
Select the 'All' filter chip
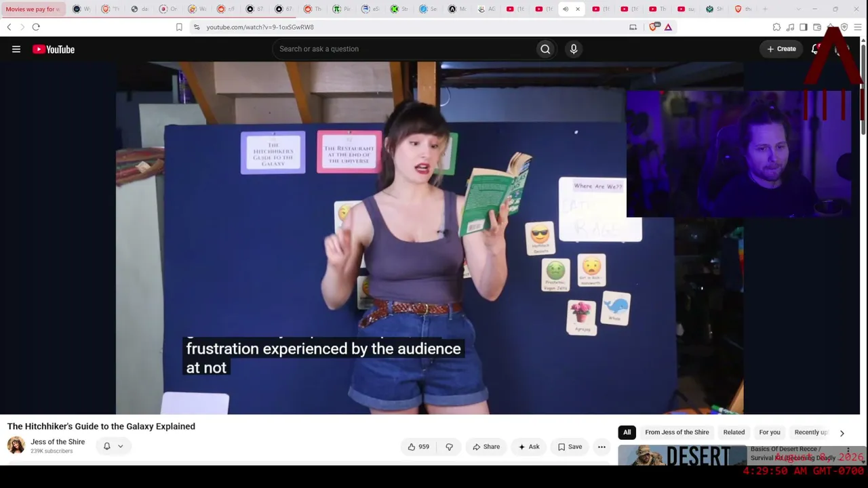click(x=627, y=432)
